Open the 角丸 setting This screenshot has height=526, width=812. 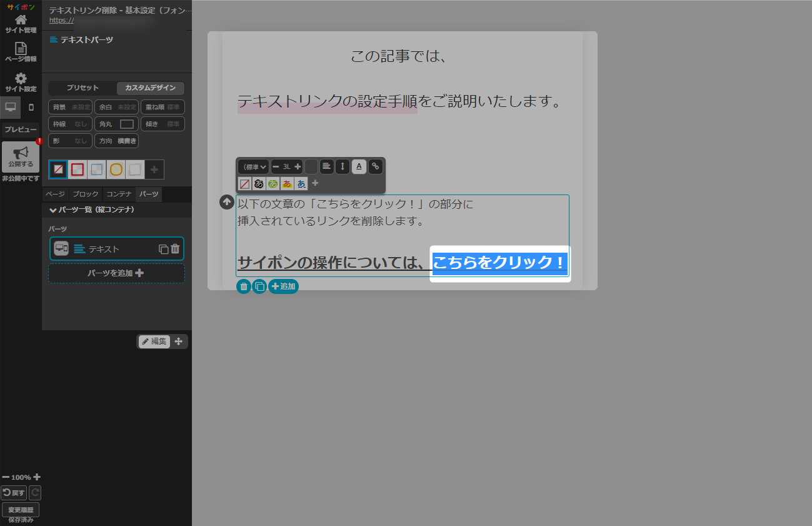(x=116, y=124)
